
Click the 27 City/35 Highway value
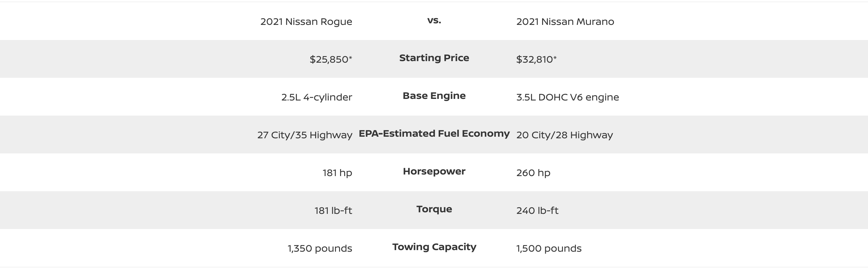[304, 135]
